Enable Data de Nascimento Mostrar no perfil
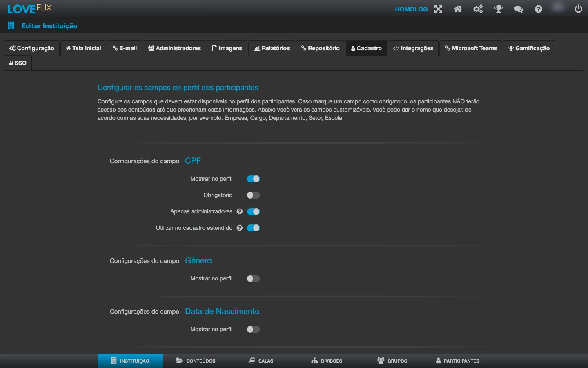This screenshot has width=588, height=368. [254, 329]
